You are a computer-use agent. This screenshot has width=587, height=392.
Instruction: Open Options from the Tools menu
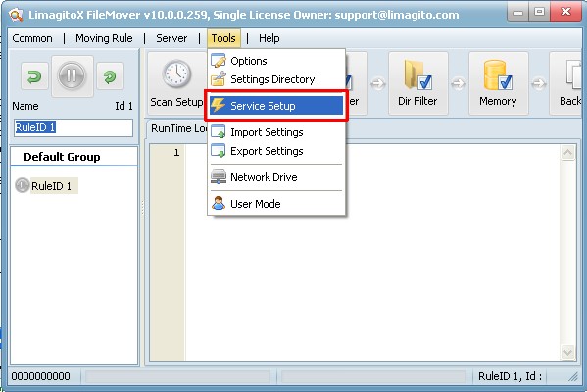(276, 61)
